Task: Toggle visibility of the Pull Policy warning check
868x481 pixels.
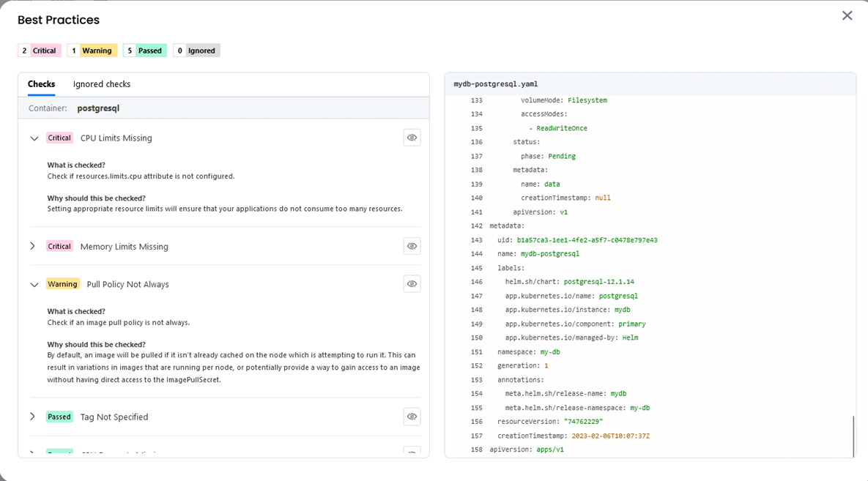Action: click(x=412, y=283)
